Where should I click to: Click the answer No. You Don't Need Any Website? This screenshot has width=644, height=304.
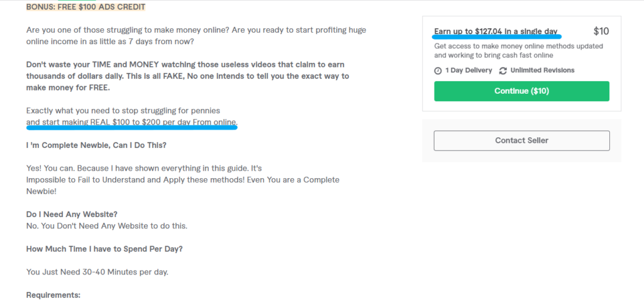coord(107,225)
